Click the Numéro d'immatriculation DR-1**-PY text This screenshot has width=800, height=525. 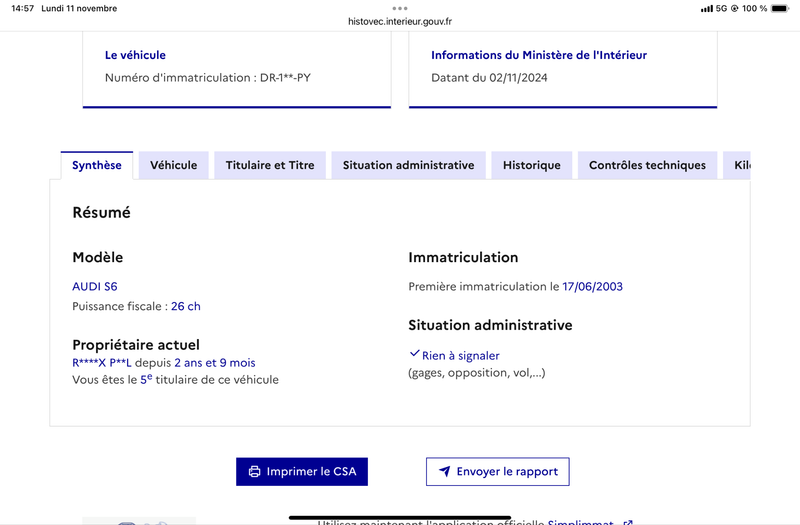208,78
